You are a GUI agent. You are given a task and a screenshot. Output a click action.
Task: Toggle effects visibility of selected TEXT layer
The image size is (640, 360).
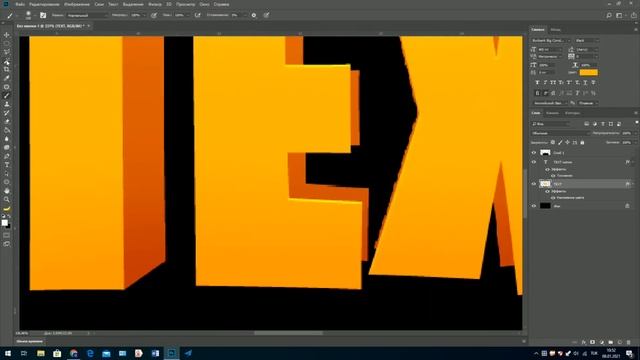tap(547, 191)
